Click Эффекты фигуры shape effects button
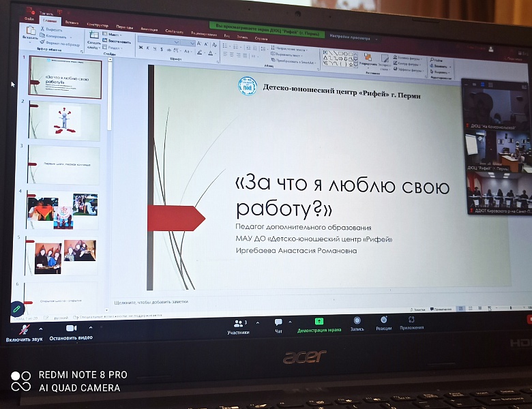This screenshot has width=532, height=409. [x=409, y=70]
